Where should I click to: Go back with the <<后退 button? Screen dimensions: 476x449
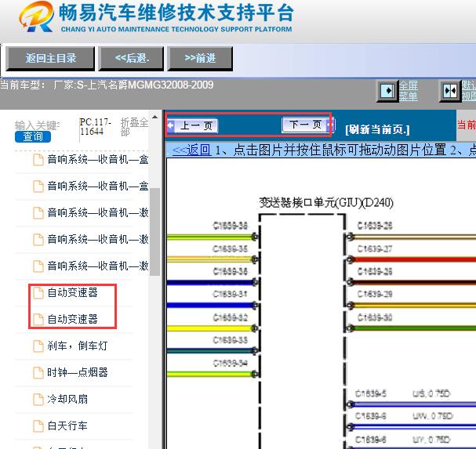click(132, 58)
